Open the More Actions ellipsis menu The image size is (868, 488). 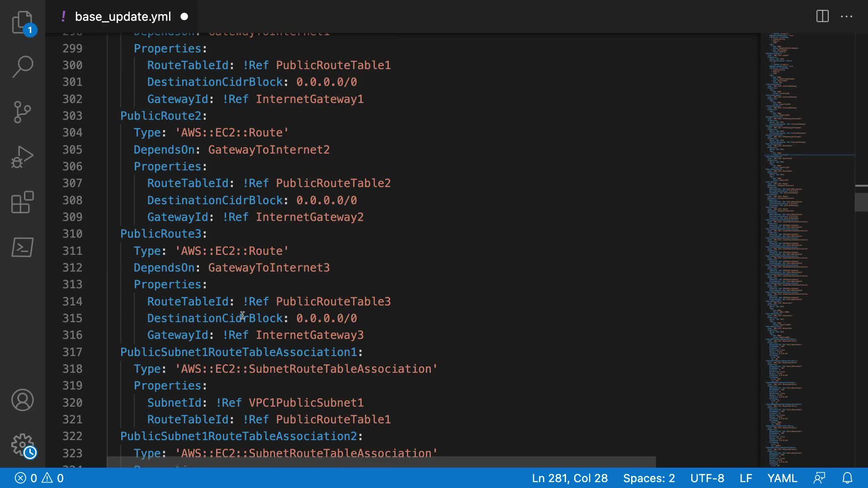coord(846,17)
